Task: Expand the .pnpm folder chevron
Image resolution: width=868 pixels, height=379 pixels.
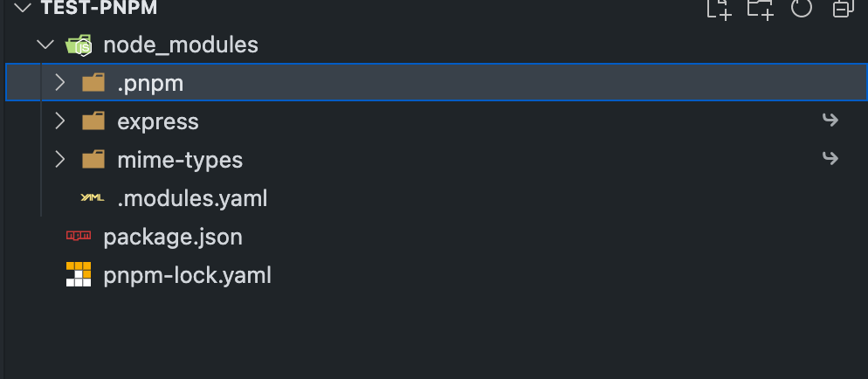Action: pyautogui.click(x=59, y=82)
